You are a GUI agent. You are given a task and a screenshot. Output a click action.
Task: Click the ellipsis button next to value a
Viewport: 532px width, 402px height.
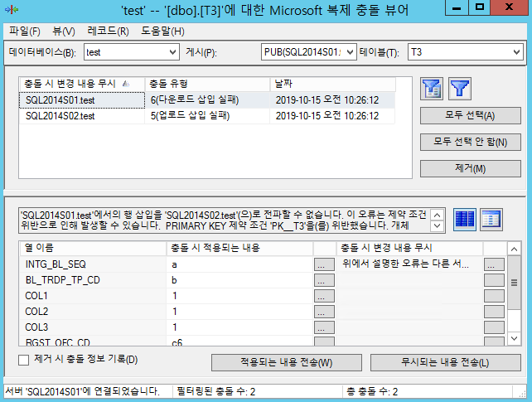pos(324,264)
